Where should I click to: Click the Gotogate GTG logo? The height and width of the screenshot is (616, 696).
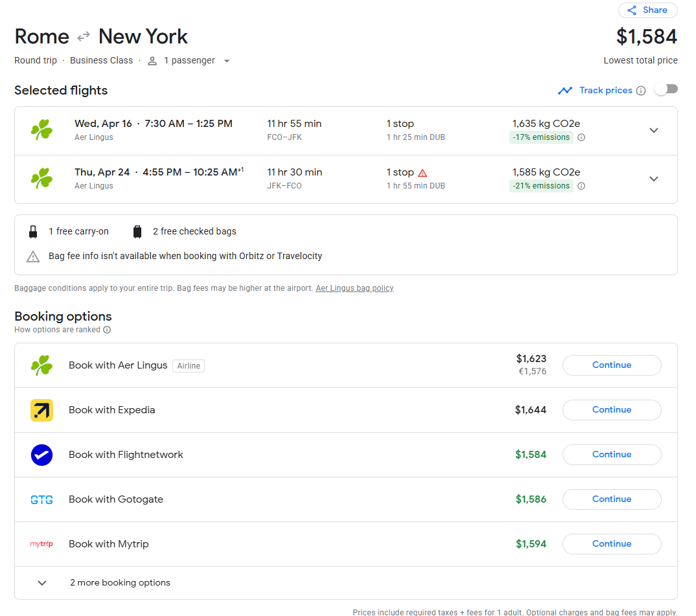point(41,499)
